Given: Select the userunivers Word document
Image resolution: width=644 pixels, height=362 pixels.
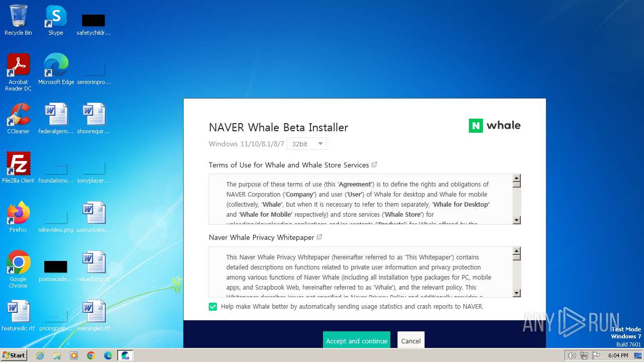Looking at the screenshot, I should click(x=94, y=217).
